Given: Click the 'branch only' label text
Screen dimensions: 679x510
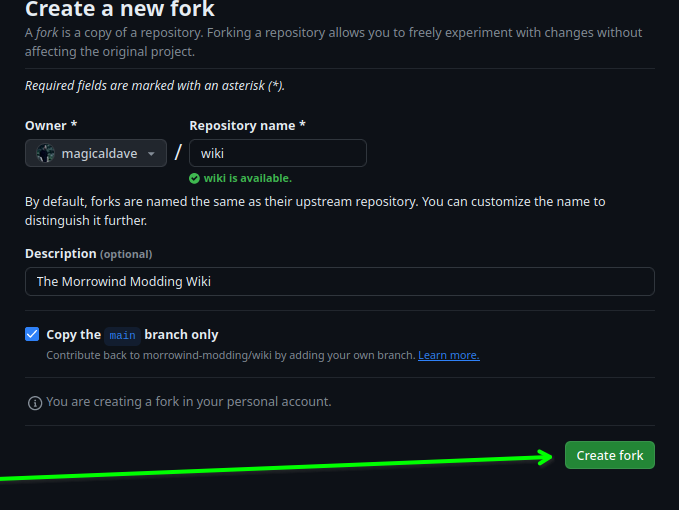Looking at the screenshot, I should 181,335.
